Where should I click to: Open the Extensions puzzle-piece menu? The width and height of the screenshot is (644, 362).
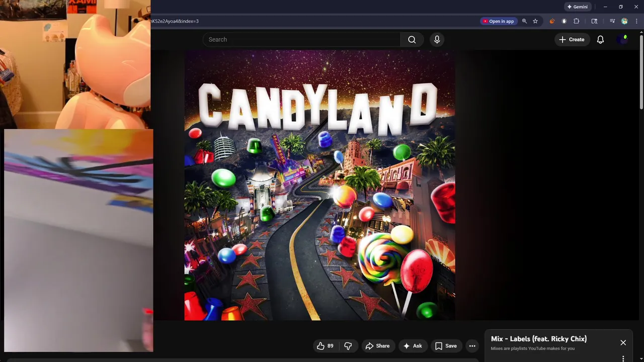pyautogui.click(x=577, y=21)
